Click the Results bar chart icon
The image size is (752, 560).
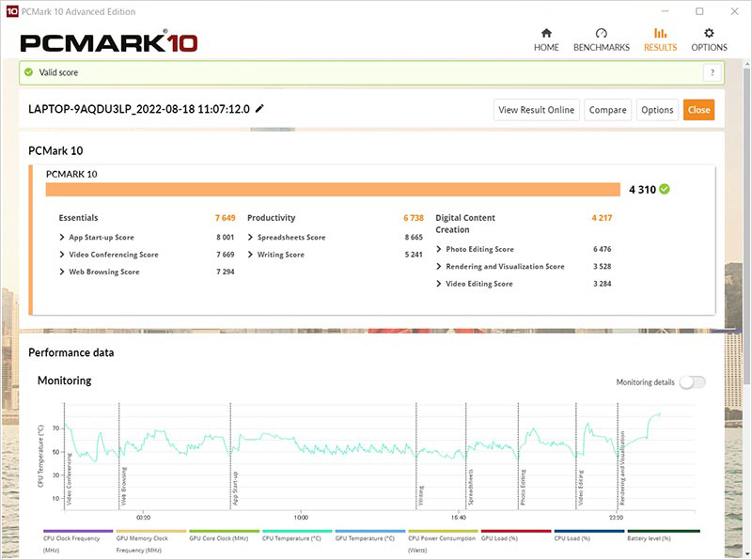[x=660, y=34]
